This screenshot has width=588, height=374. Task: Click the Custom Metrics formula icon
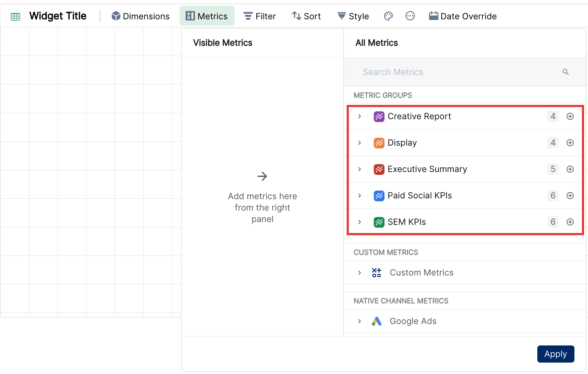tap(377, 273)
